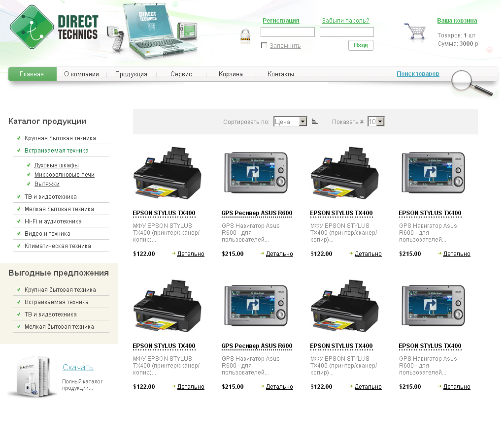The width and height of the screenshot is (504, 439).
Task: Open the shopping cart icon
Action: point(414,33)
